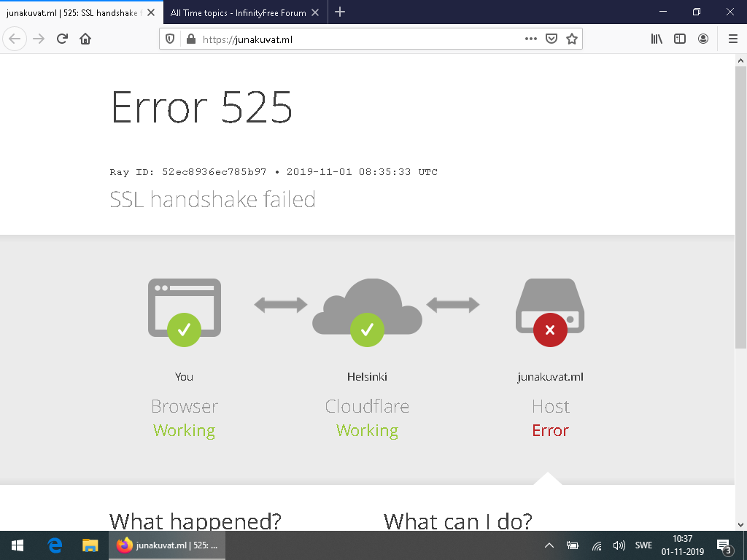This screenshot has width=747, height=560.
Task: Open page actions three-dot menu
Action: pyautogui.click(x=531, y=39)
